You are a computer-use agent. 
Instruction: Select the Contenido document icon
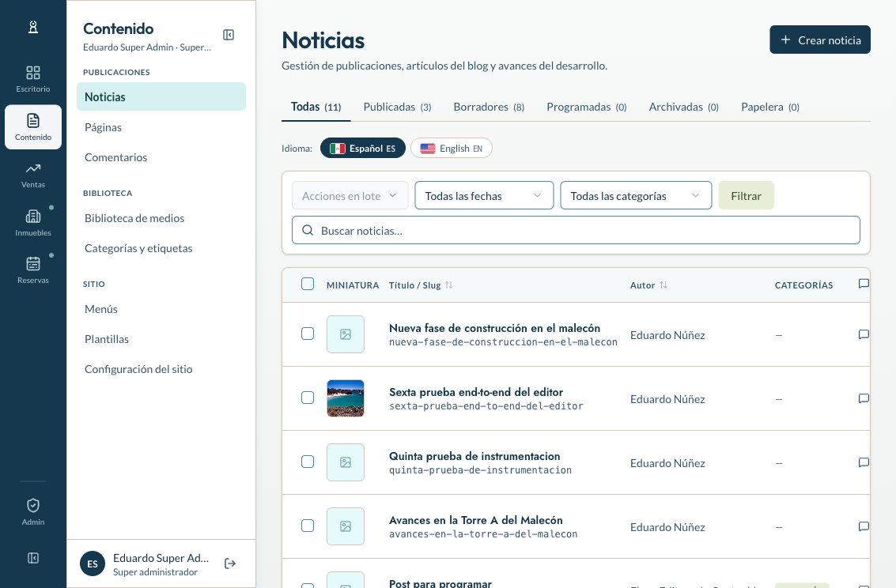point(33,120)
